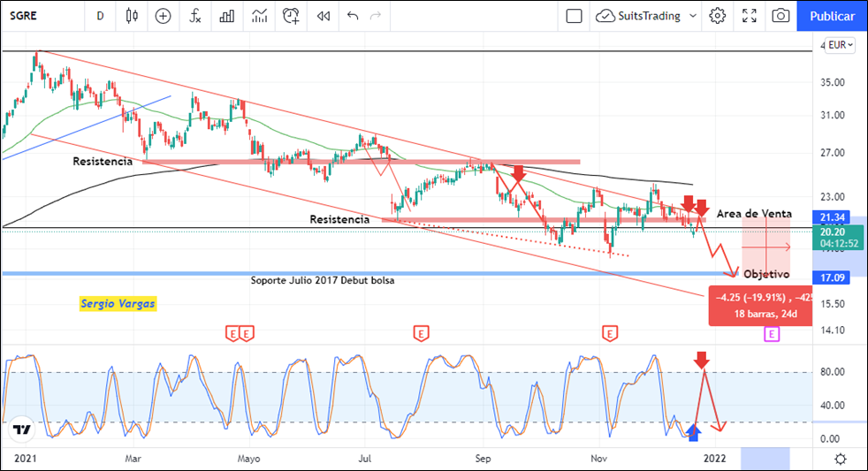Create an alert with the alarm clock icon
868x471 pixels.
point(291,16)
